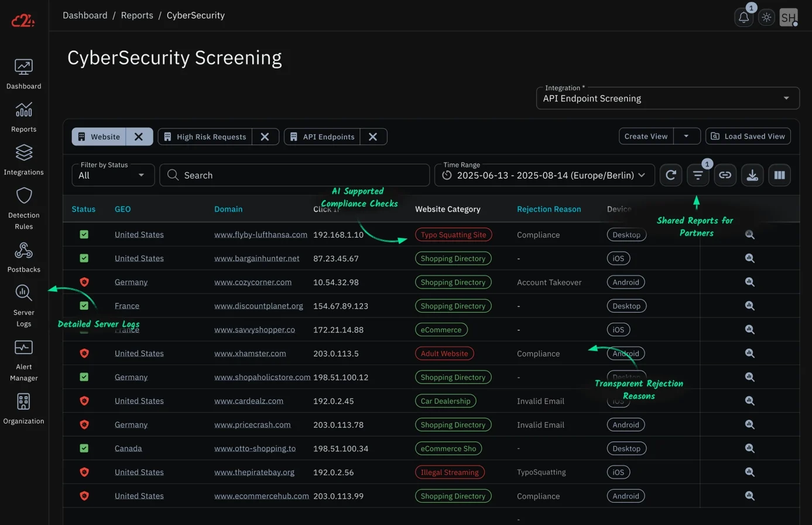This screenshot has height=525, width=812.
Task: Open Server Logs in sidebar
Action: [23, 306]
